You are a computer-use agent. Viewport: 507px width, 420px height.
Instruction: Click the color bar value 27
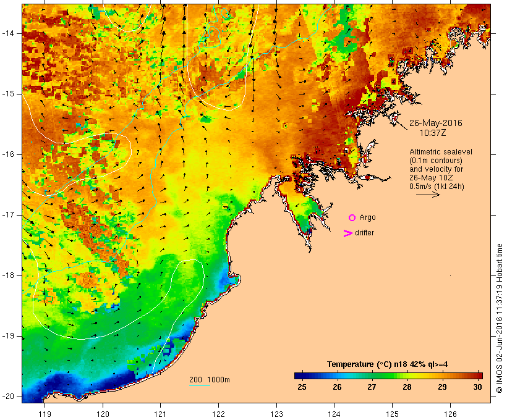[x=372, y=387]
